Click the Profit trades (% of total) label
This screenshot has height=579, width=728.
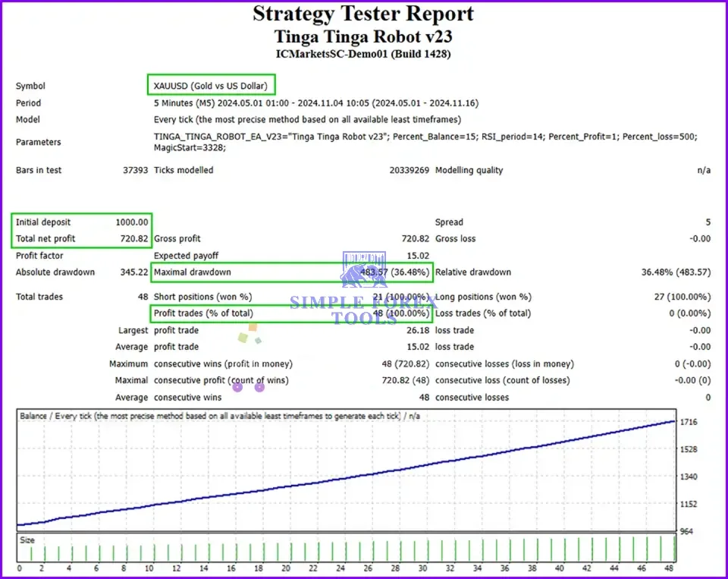coord(203,313)
